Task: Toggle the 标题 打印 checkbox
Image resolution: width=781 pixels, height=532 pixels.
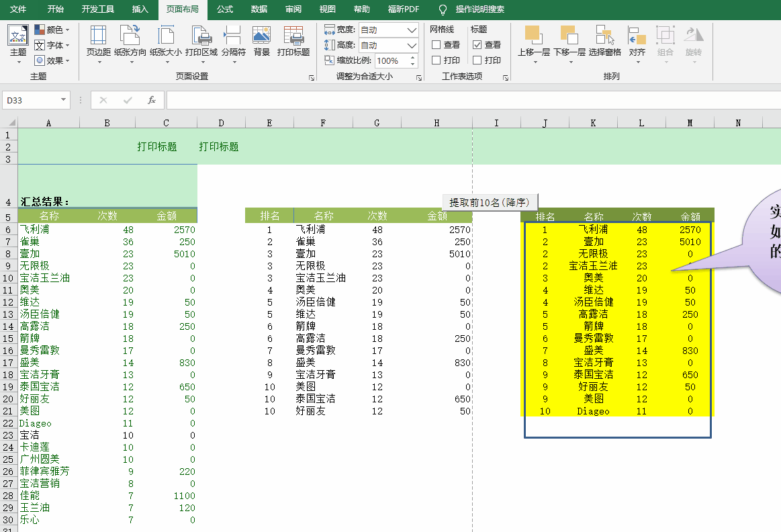Action: 477,60
